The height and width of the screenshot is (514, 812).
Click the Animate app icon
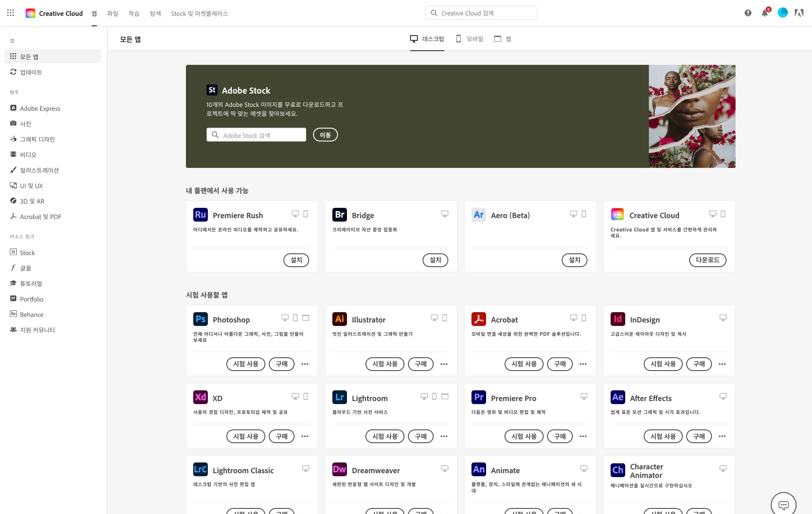[479, 469]
